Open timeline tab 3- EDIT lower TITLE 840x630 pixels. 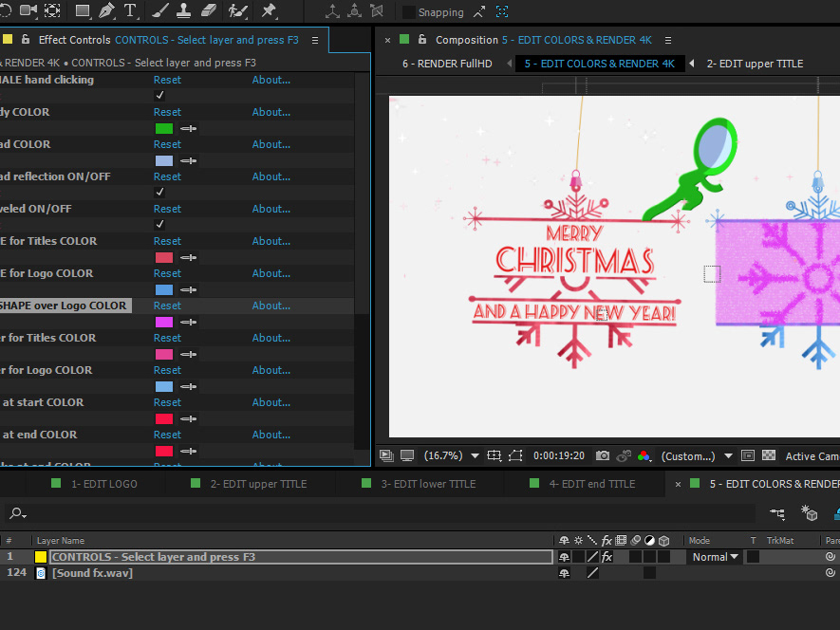point(428,484)
